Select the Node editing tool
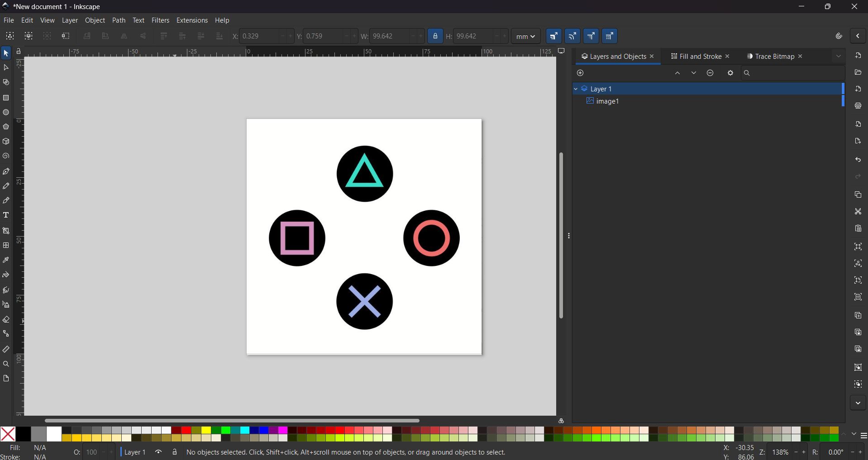 coord(6,68)
